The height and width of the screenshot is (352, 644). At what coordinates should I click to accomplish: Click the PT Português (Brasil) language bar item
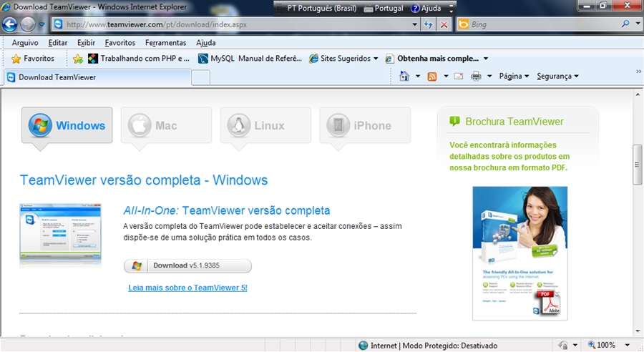coord(321,8)
